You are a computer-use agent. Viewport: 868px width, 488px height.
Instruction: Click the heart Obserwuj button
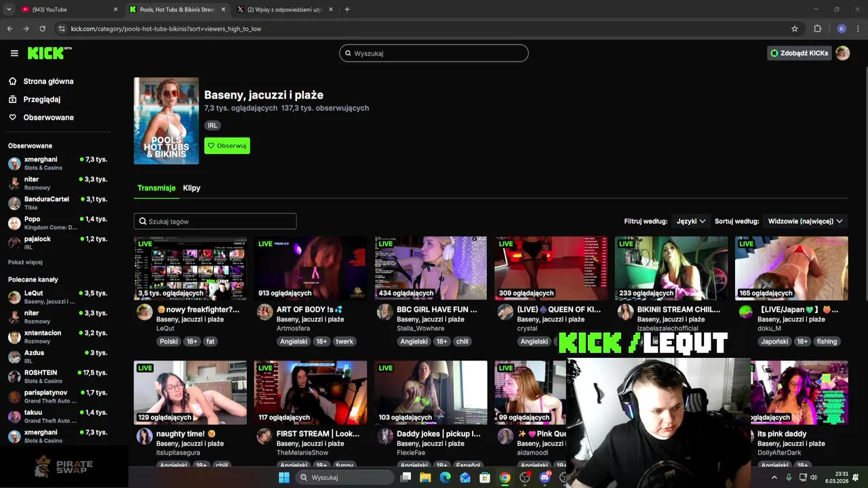point(227,146)
